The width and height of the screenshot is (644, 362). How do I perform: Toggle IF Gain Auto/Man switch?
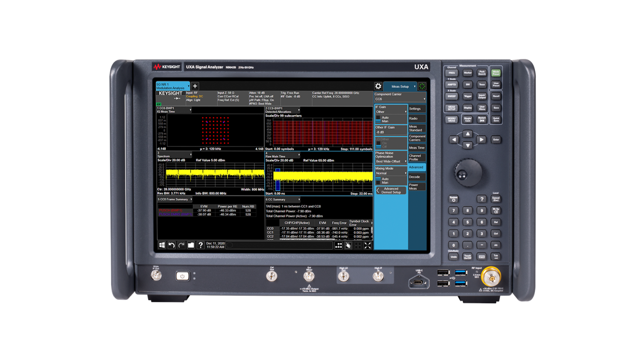click(x=379, y=119)
